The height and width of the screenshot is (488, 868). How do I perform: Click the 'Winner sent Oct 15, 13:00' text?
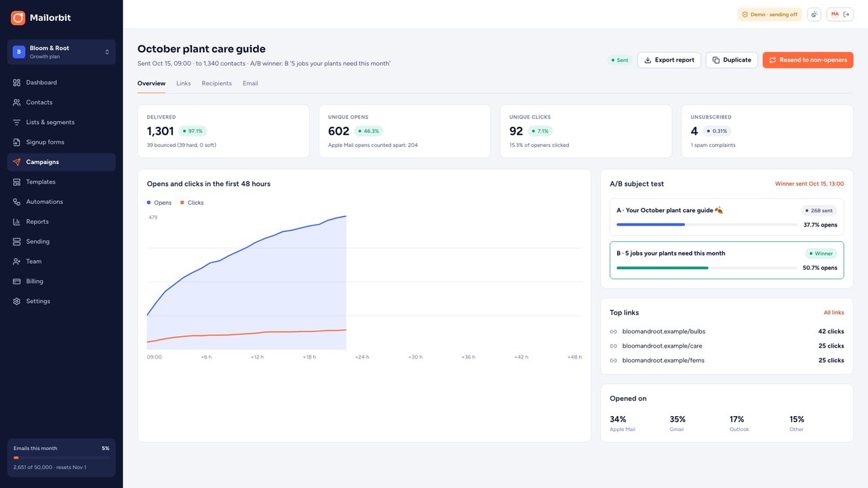(x=810, y=184)
